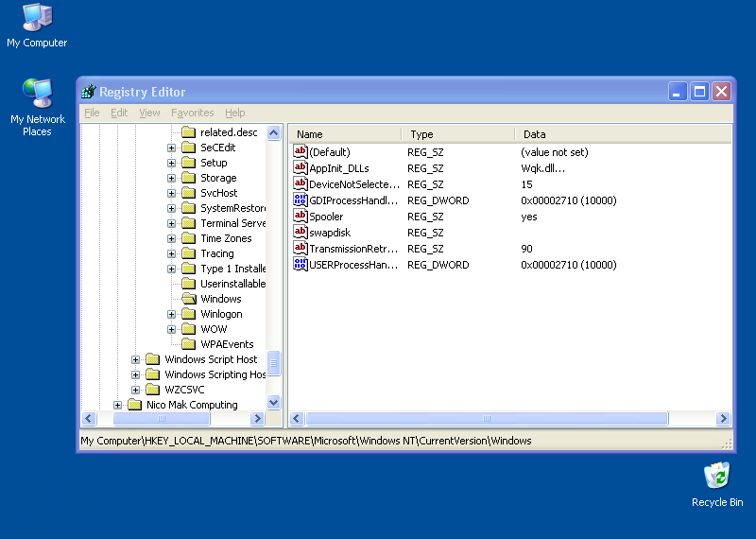The width and height of the screenshot is (756, 539).
Task: Expand the Setup key
Action: pos(171,163)
